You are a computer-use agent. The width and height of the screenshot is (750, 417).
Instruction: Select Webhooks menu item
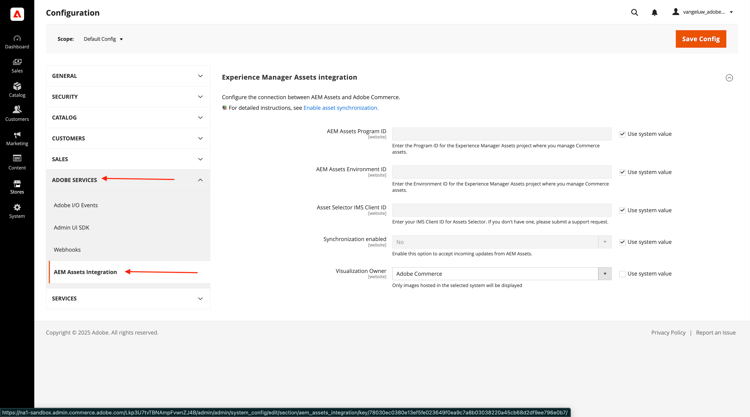(67, 250)
